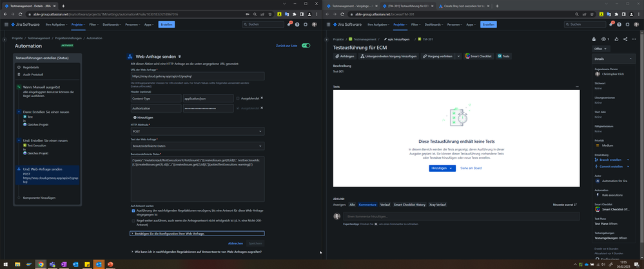The height and width of the screenshot is (269, 644).
Task: Remove the Content-Type header row with X
Action: [262, 98]
